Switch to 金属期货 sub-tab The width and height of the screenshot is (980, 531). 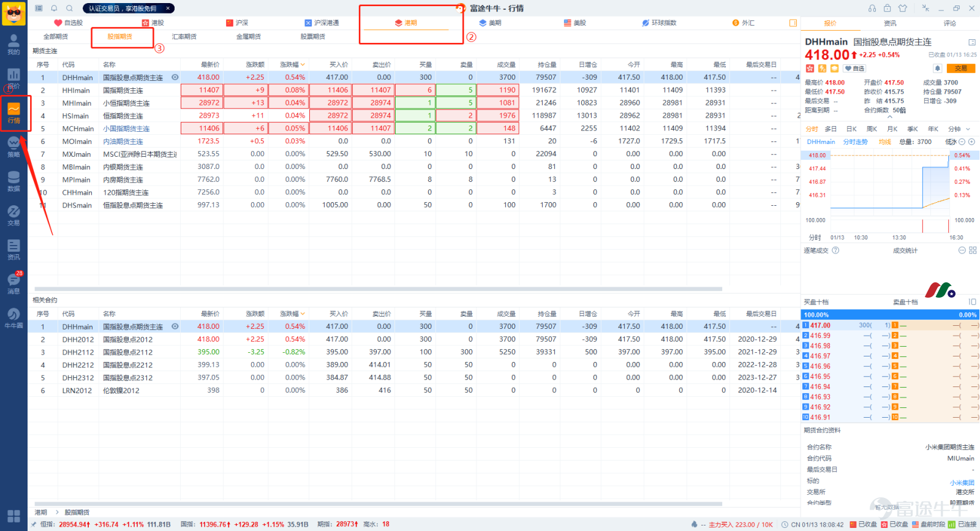click(x=249, y=37)
